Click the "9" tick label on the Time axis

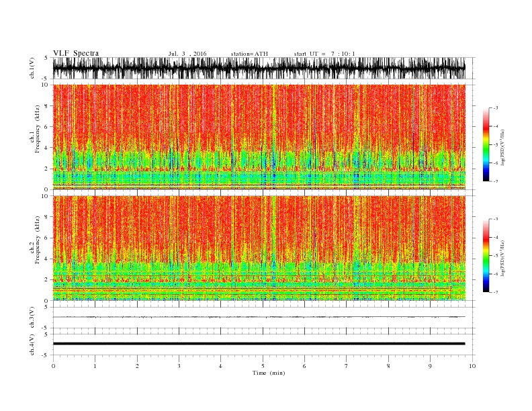pyautogui.click(x=430, y=366)
